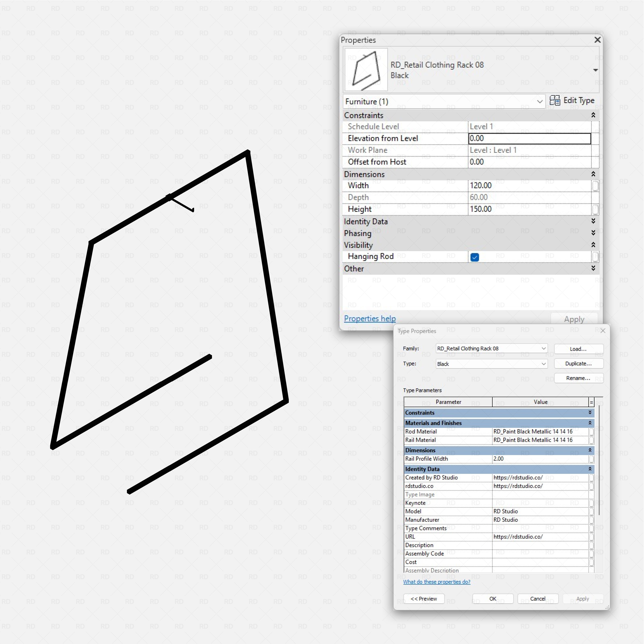Click the Rail Profile Width value 2.00

(540, 459)
